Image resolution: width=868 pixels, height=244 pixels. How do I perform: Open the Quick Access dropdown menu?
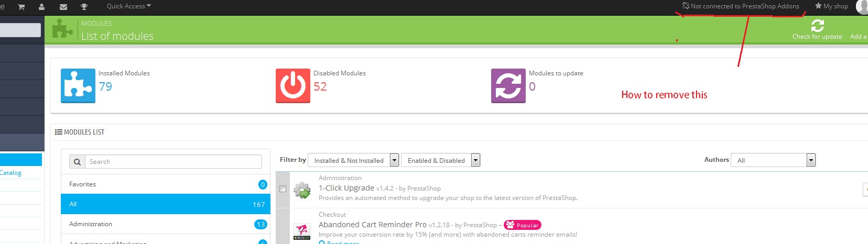pyautogui.click(x=129, y=6)
